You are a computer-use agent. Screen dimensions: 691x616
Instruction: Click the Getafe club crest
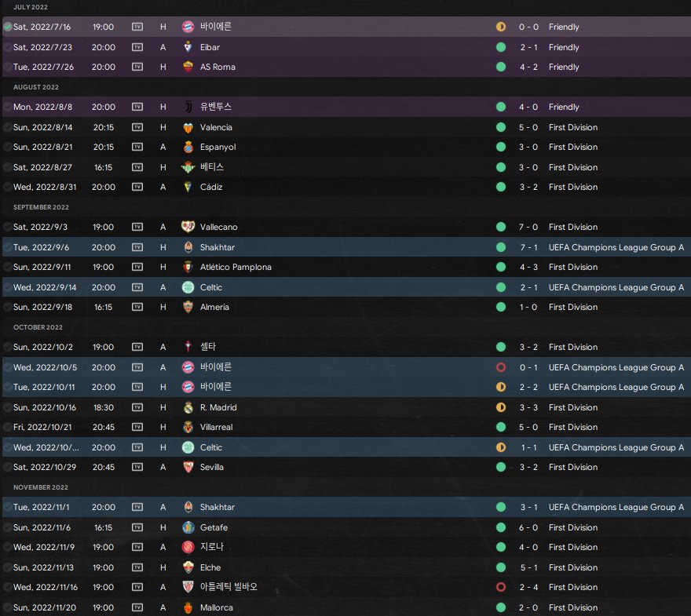[x=188, y=527]
